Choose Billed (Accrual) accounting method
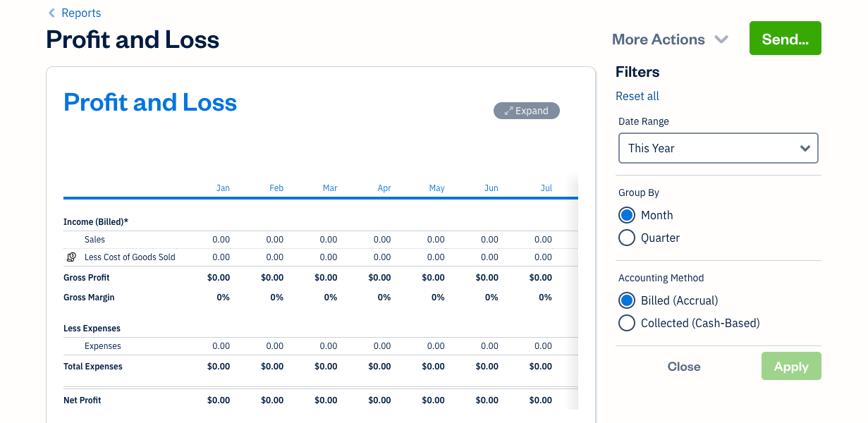This screenshot has width=868, height=423. [627, 300]
